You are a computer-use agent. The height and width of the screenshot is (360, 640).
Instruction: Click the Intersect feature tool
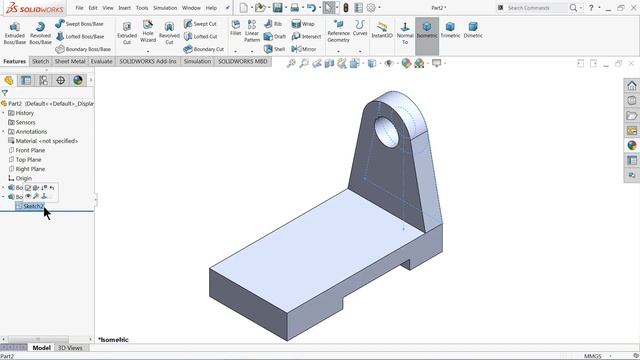306,36
